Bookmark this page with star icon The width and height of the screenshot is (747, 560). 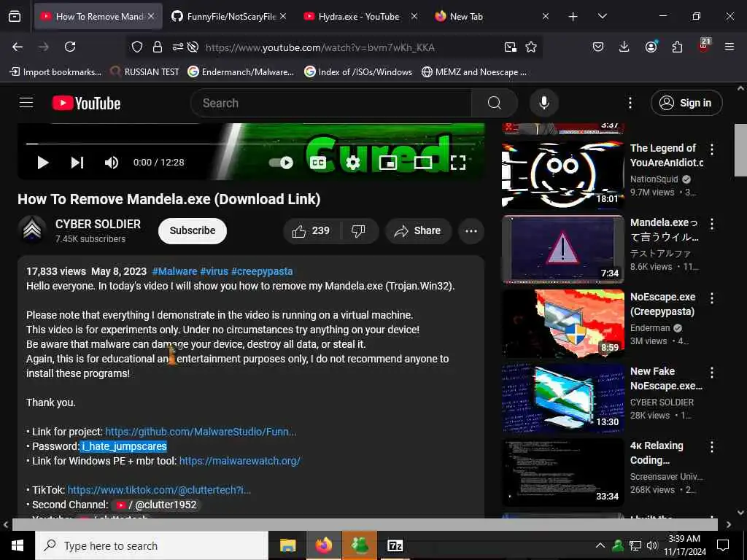(531, 47)
